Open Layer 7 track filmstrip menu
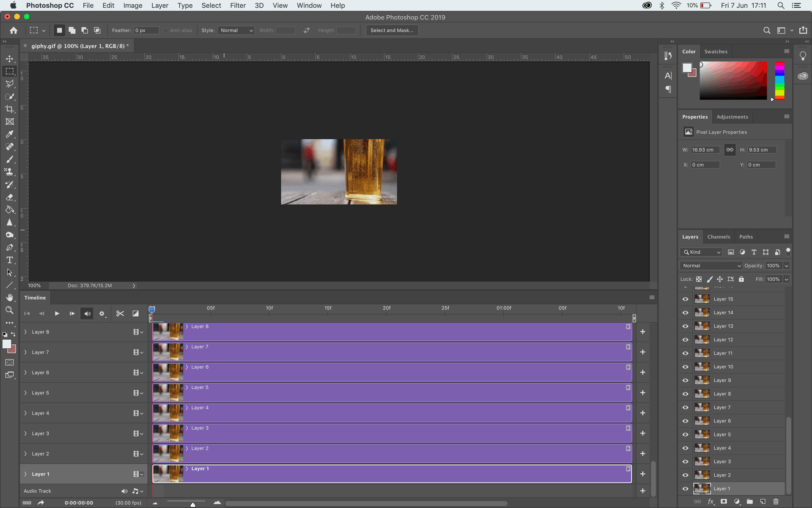The height and width of the screenshot is (508, 812). pos(138,352)
